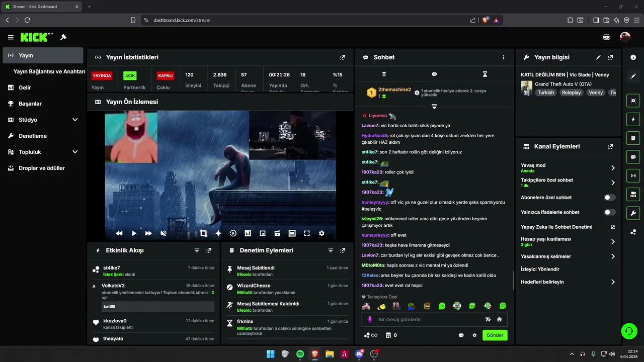Open Spotify from the taskbar
The image size is (644, 362).
click(300, 354)
